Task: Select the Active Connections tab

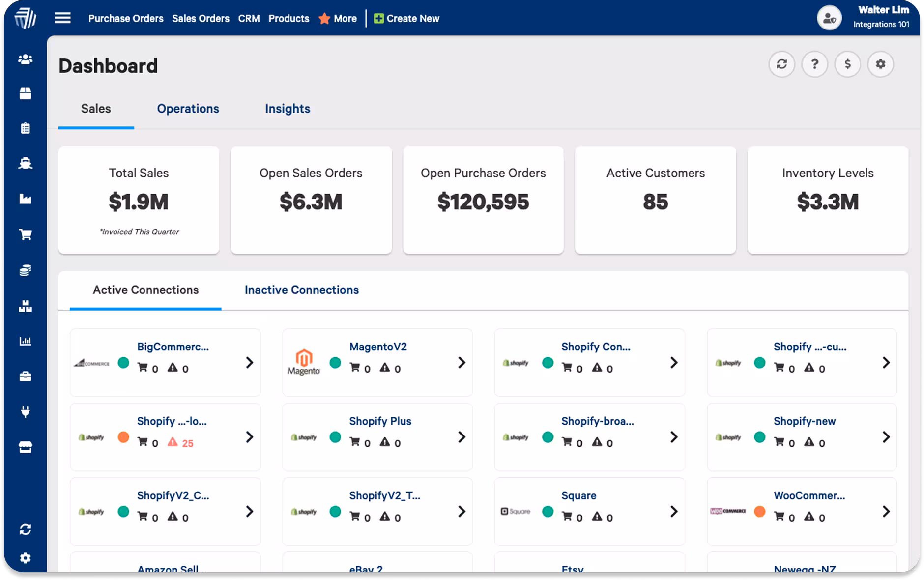Action: [145, 290]
